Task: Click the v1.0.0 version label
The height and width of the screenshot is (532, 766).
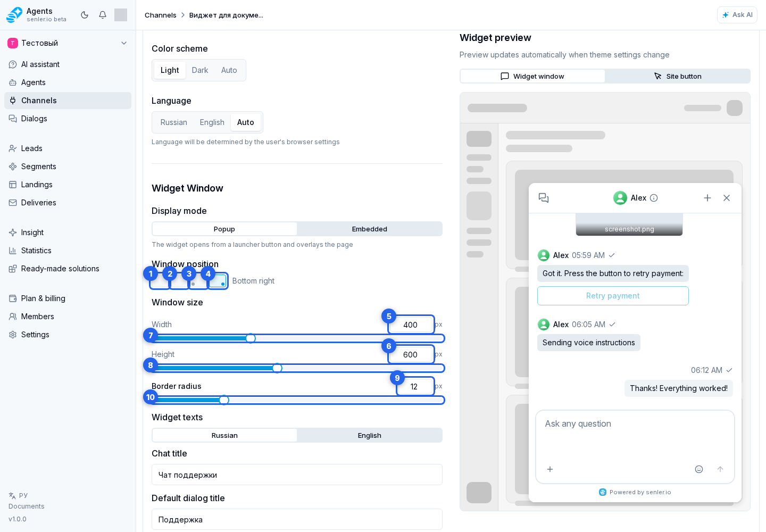Action: 18,519
